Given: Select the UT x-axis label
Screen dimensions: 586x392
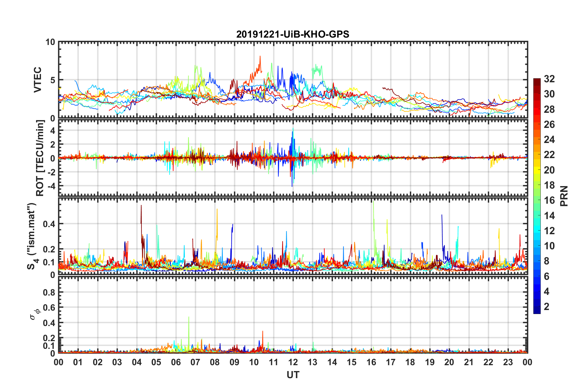Looking at the screenshot, I should (x=293, y=375).
